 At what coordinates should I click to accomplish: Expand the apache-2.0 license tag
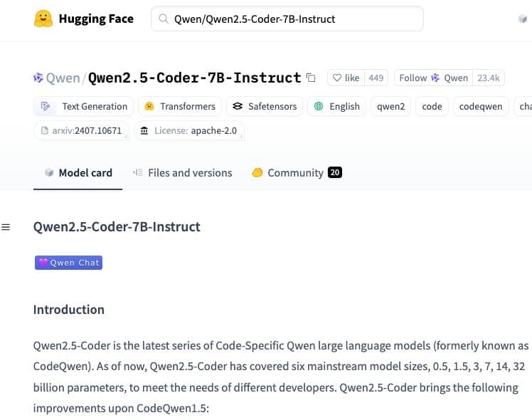189,130
